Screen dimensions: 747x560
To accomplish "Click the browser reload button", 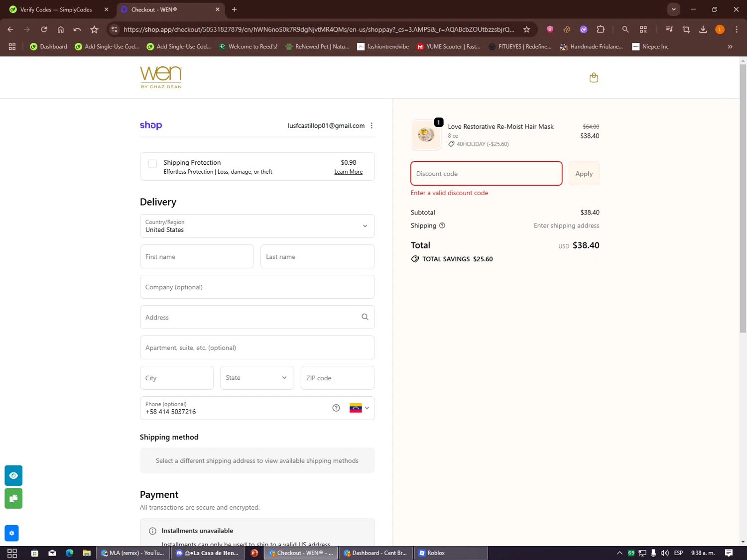I will (x=44, y=29).
